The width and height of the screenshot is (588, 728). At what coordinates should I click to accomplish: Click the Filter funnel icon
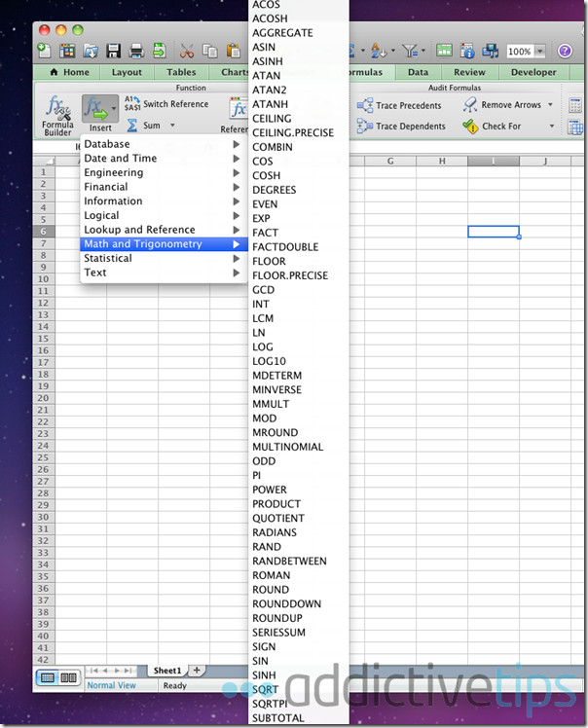(x=410, y=51)
